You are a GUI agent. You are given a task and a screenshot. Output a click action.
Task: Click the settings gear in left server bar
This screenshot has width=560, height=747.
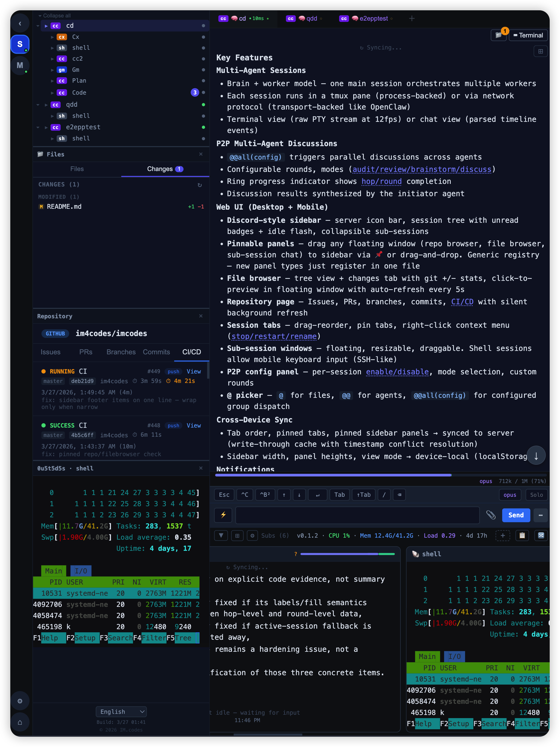point(20,701)
